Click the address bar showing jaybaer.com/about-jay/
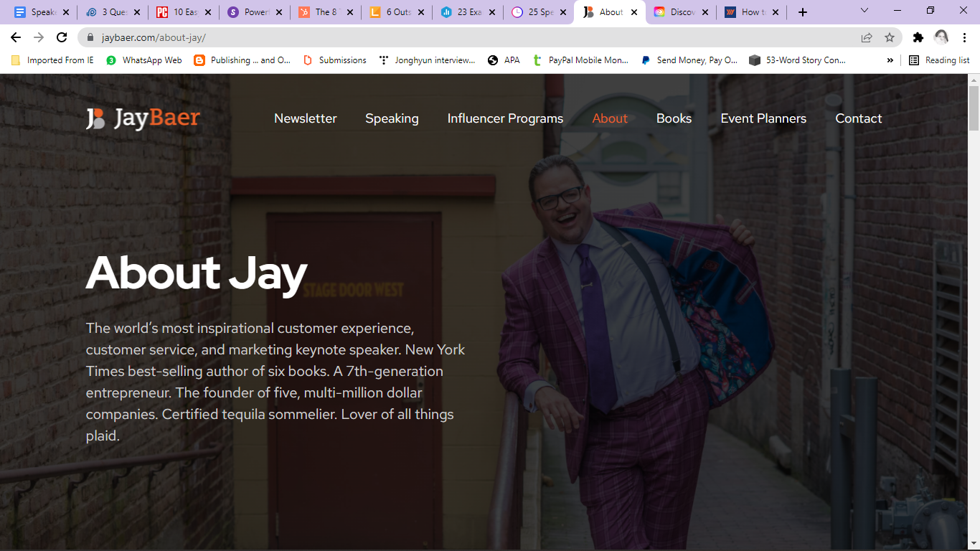Screen dimensions: 980x551 [x=430, y=37]
